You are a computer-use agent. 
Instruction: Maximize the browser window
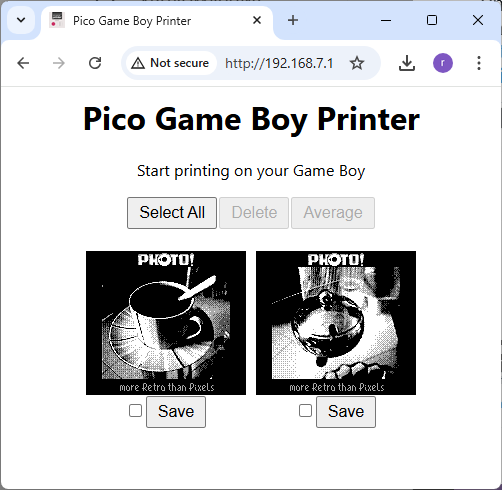point(432,20)
